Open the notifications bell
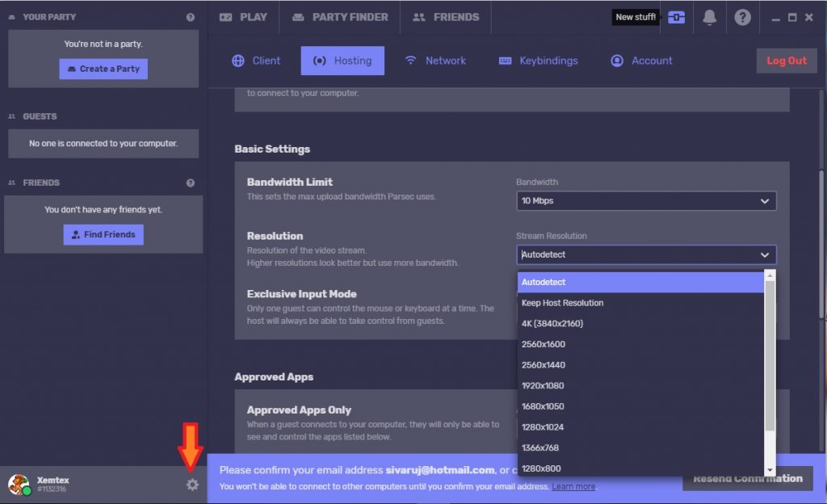This screenshot has width=827, height=504. click(709, 18)
